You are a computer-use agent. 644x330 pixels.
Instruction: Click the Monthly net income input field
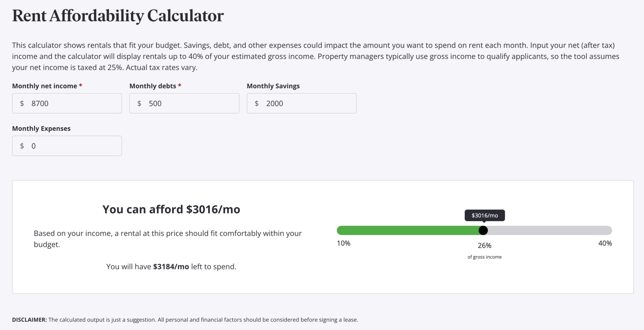pos(72,103)
